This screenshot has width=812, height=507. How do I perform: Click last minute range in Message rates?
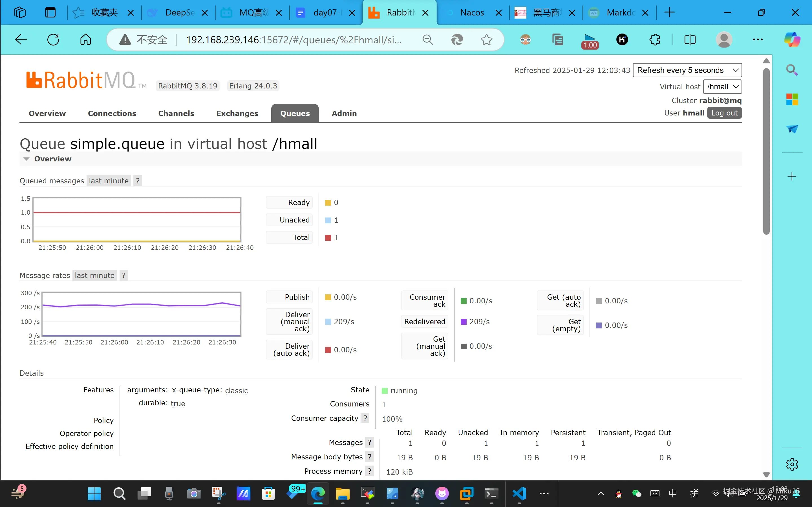coord(95,275)
